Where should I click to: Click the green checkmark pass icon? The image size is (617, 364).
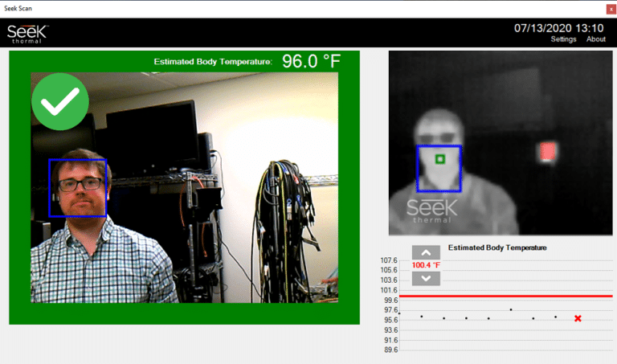[x=60, y=101]
